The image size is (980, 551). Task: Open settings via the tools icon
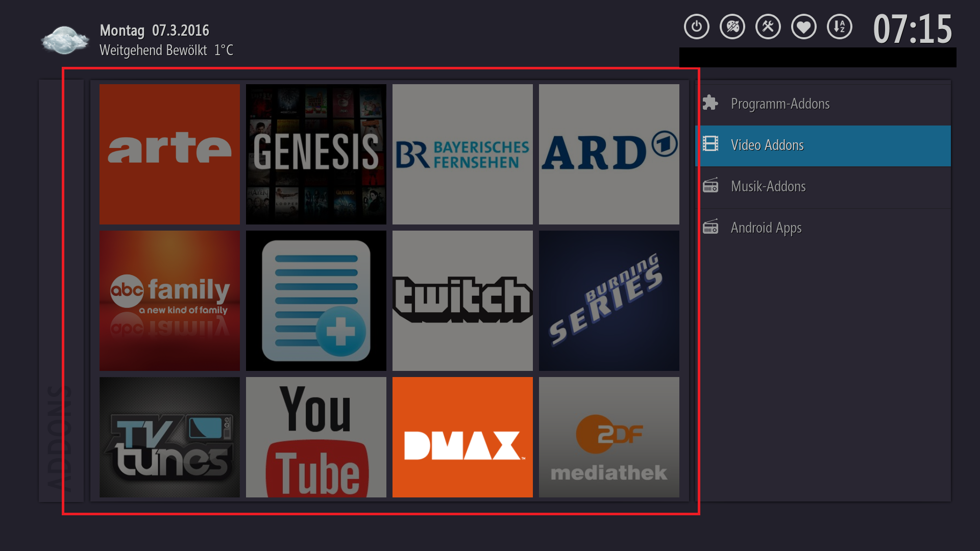[x=768, y=27]
